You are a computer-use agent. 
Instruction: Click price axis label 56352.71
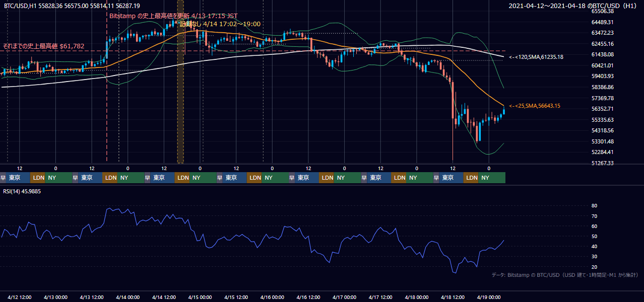pyautogui.click(x=602, y=109)
